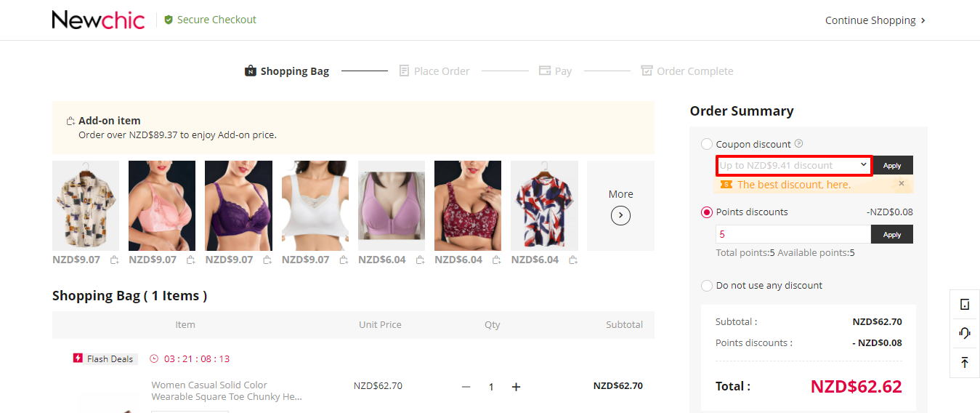
Task: Click the -NZD$0.08 points discount value
Action: [890, 212]
